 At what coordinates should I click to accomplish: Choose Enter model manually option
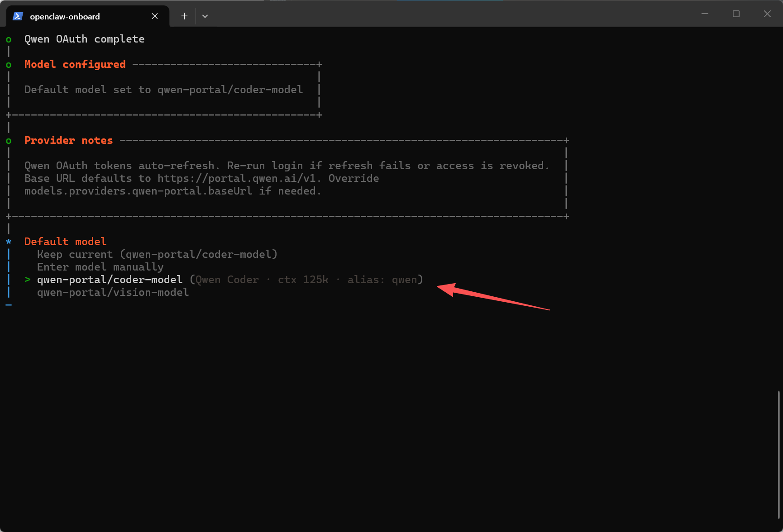(100, 267)
